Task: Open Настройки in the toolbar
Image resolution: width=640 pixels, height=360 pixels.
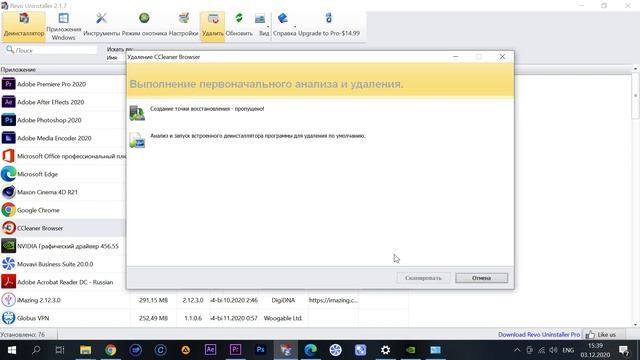Action: (x=183, y=26)
